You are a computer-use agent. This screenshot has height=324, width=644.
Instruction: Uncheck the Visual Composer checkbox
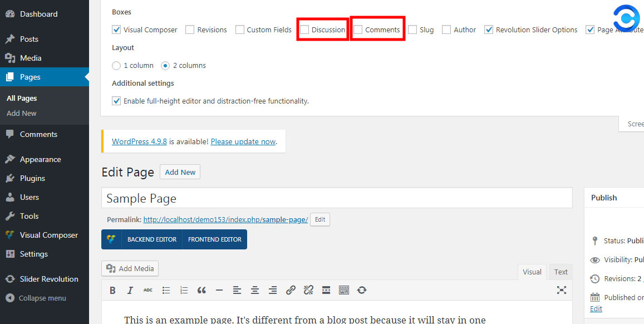point(116,30)
